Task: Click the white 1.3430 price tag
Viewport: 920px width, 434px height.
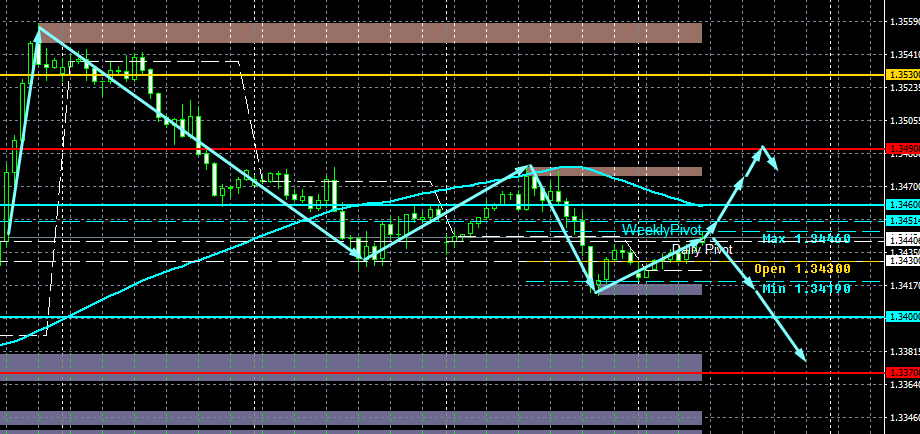Action: coord(902,260)
